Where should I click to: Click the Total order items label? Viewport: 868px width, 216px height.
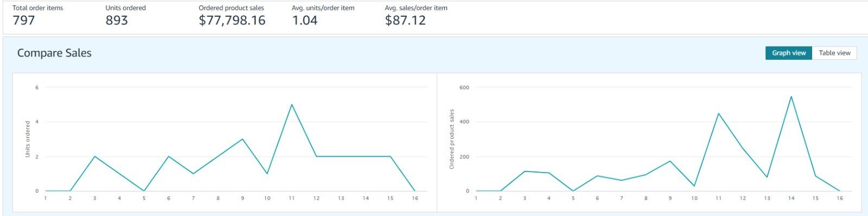(38, 8)
